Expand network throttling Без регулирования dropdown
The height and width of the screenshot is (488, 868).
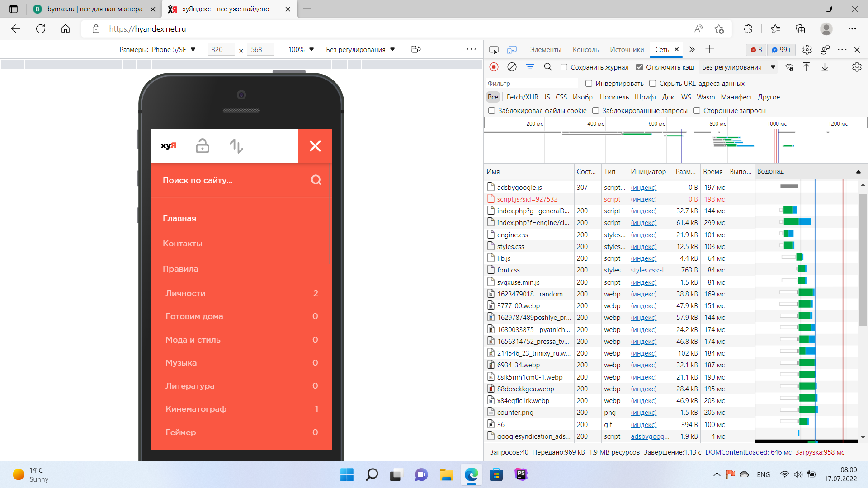tap(738, 67)
